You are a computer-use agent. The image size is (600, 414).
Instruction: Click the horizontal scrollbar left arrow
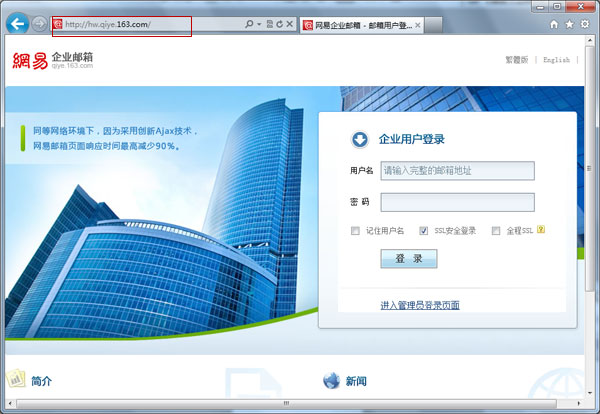(x=10, y=403)
